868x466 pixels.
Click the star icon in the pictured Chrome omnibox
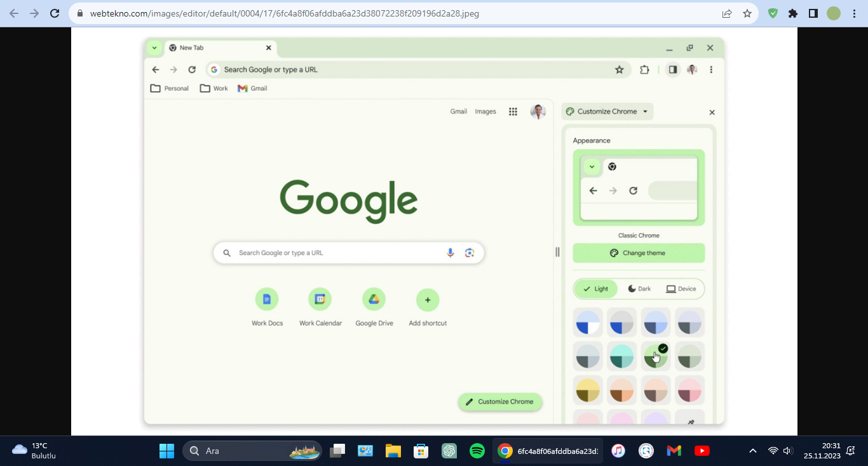tap(620, 70)
